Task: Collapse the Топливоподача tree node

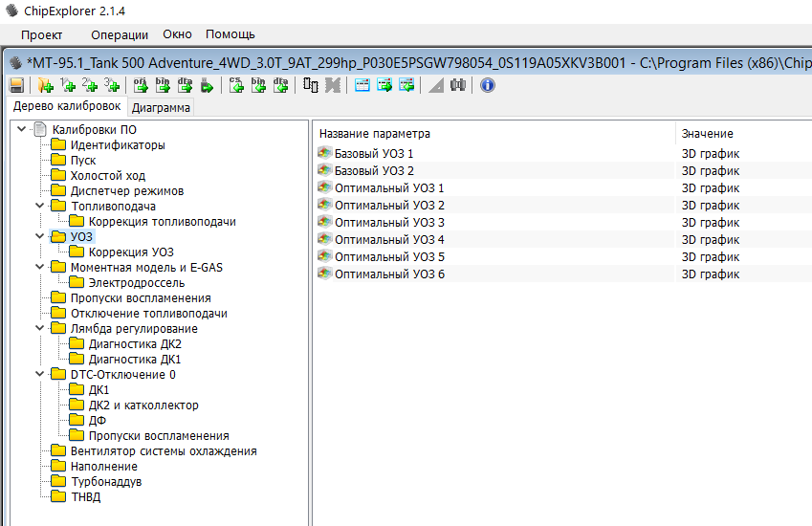Action: (39, 206)
